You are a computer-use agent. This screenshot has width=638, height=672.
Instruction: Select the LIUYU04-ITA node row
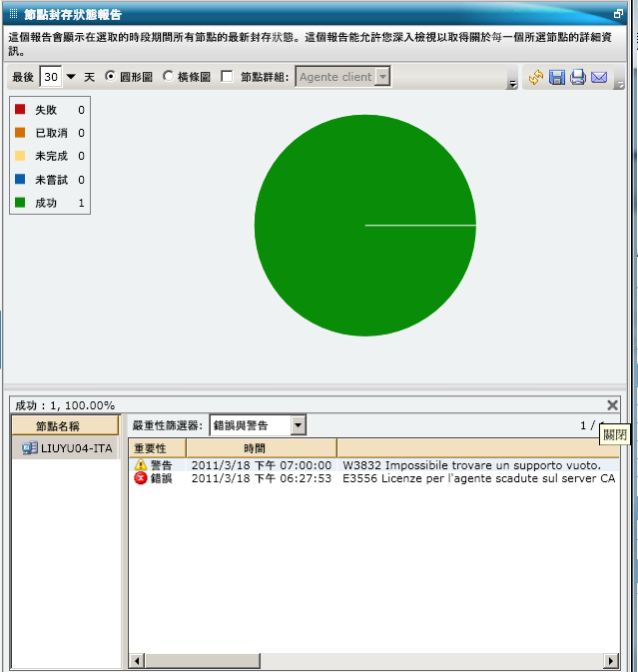point(65,448)
